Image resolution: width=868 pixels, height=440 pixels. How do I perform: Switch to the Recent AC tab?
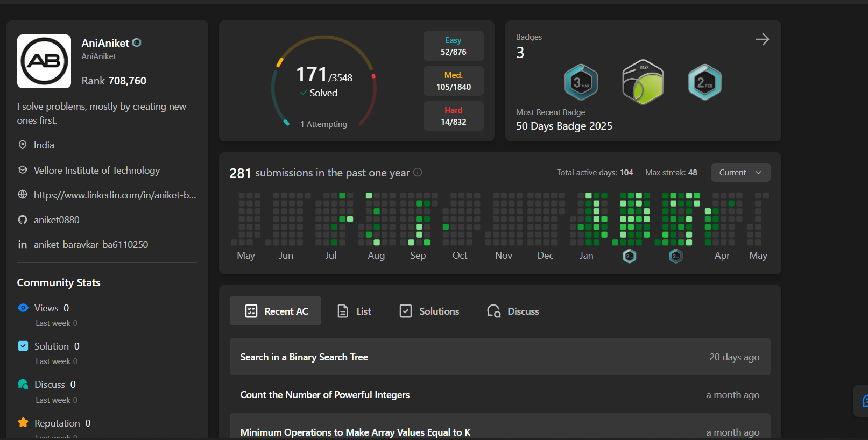(276, 311)
